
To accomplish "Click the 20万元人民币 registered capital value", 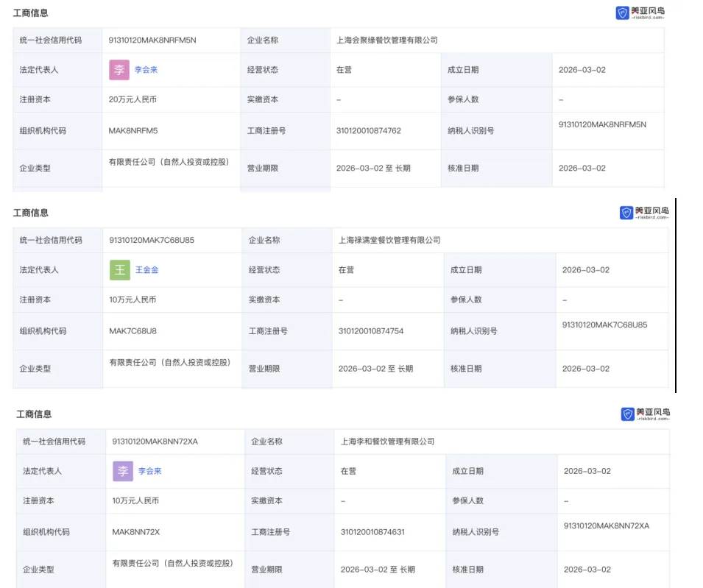I will pos(133,99).
